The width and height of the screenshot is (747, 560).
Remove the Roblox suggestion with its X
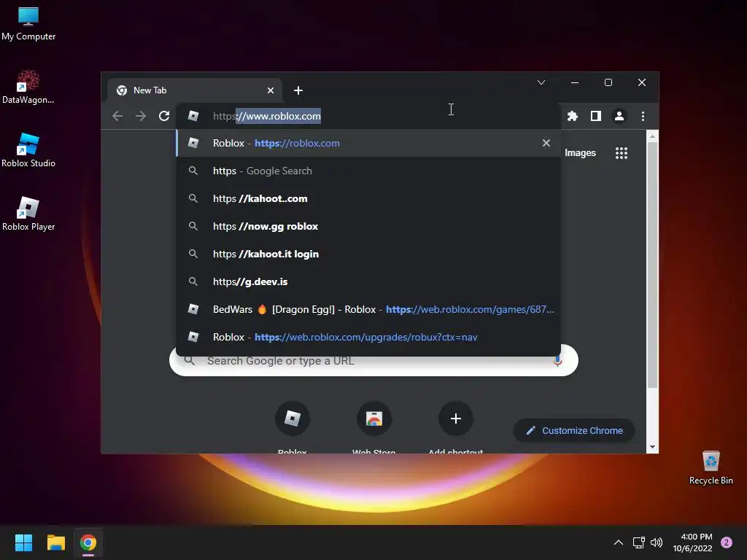[x=546, y=143]
